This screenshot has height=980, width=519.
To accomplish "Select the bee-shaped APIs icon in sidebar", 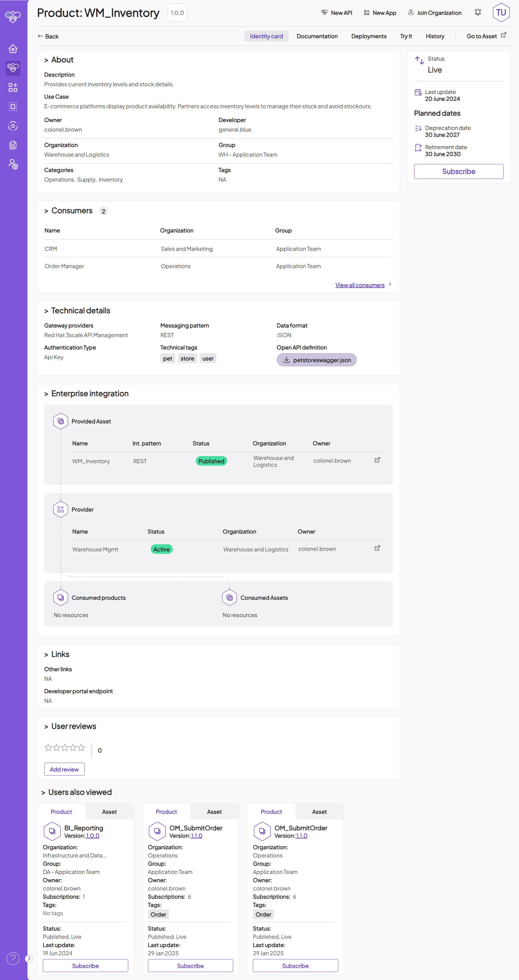I will tap(13, 68).
